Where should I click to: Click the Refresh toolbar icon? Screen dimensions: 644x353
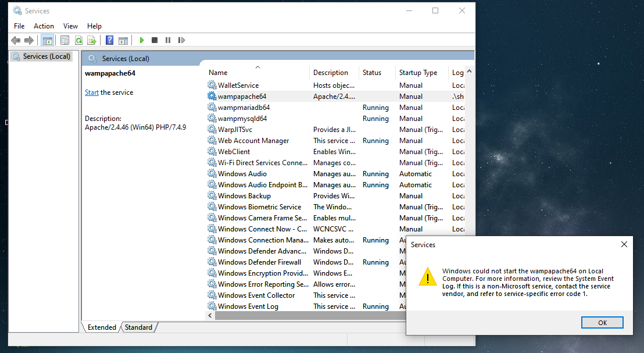[78, 40]
